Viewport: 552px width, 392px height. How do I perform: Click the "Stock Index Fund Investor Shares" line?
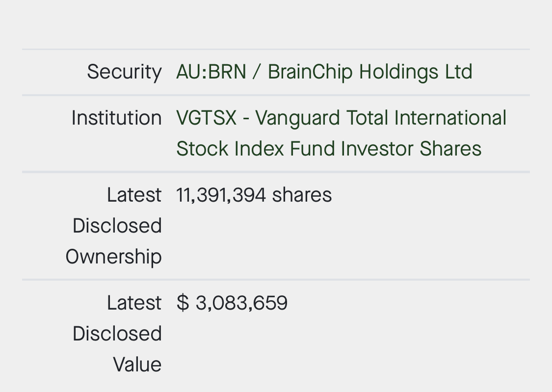point(329,149)
